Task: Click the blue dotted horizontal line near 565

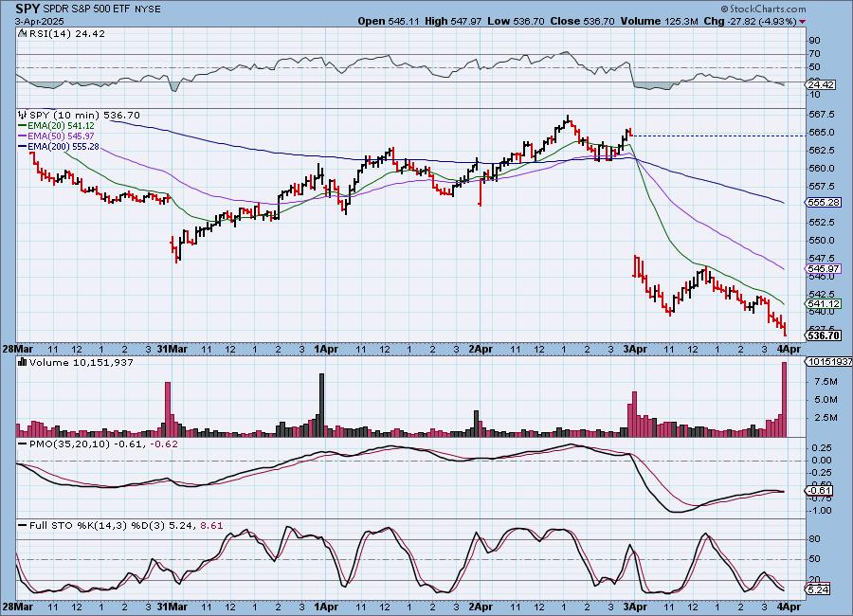Action: pos(718,136)
